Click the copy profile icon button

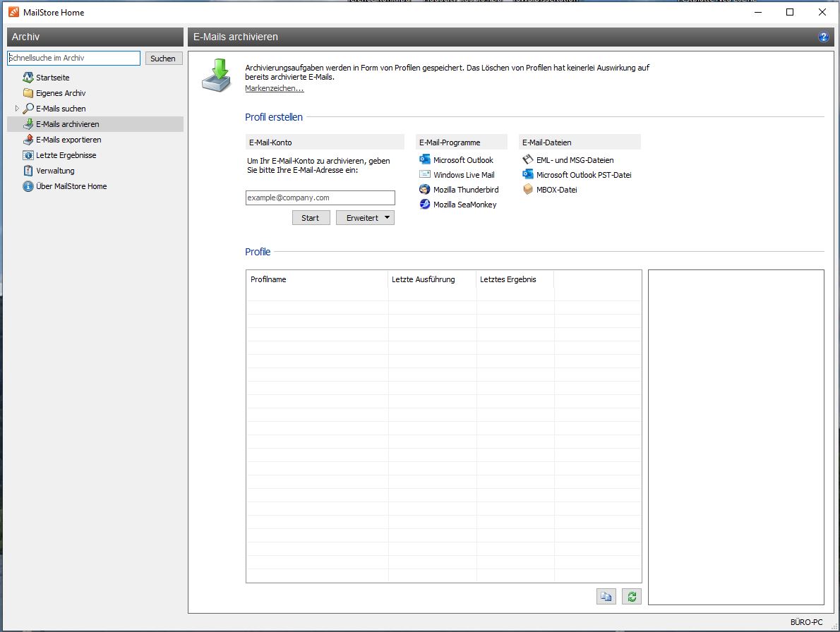coord(606,596)
